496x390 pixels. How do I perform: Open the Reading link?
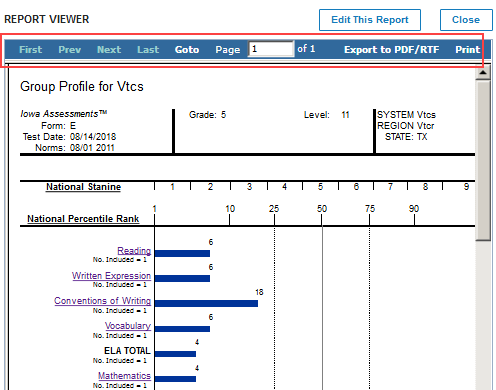(134, 250)
